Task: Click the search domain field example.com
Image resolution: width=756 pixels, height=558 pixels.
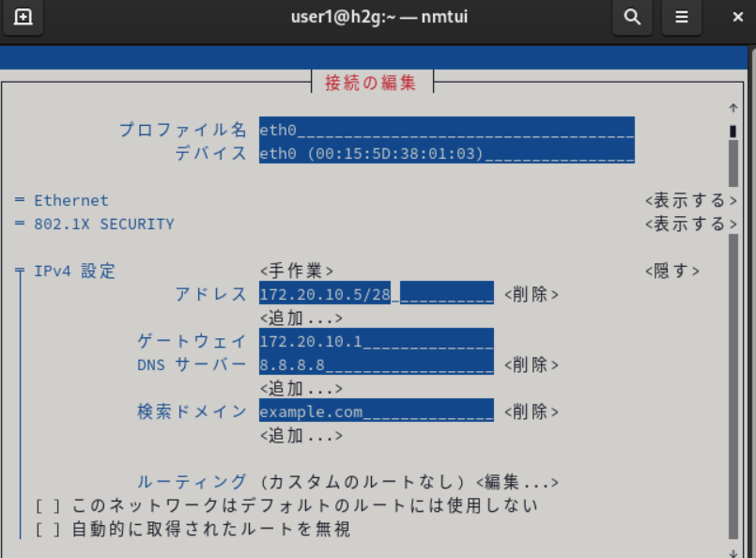Action: (x=376, y=411)
